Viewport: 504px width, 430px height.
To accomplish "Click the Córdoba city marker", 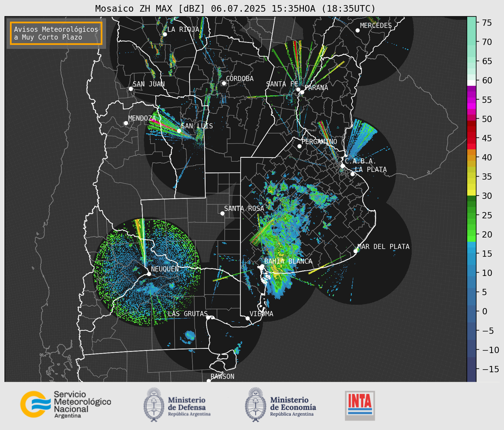I will click(224, 83).
